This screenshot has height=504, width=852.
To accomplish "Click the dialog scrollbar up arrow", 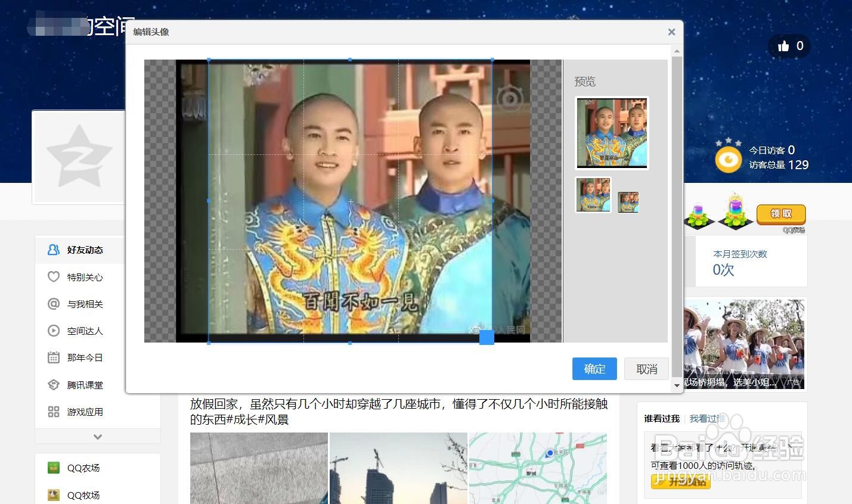I will pos(676,52).
